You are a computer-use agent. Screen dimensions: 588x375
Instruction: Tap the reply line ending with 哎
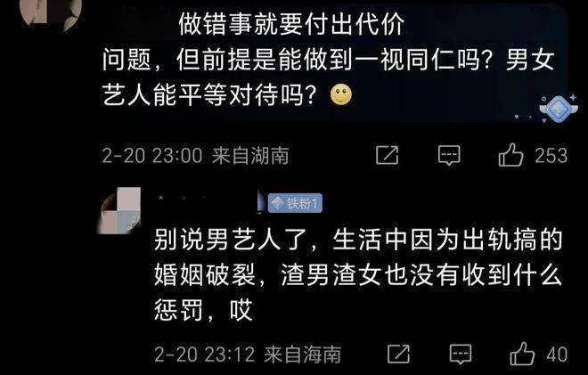(x=203, y=310)
